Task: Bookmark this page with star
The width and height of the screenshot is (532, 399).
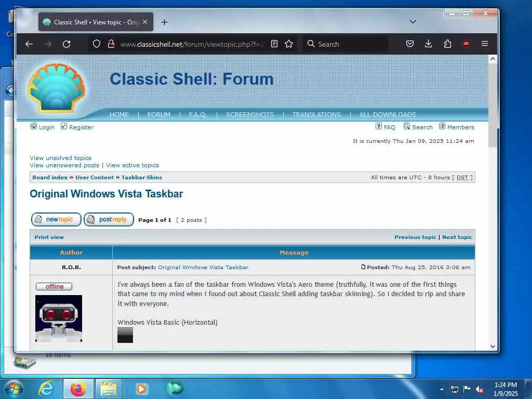Action: pos(289,44)
